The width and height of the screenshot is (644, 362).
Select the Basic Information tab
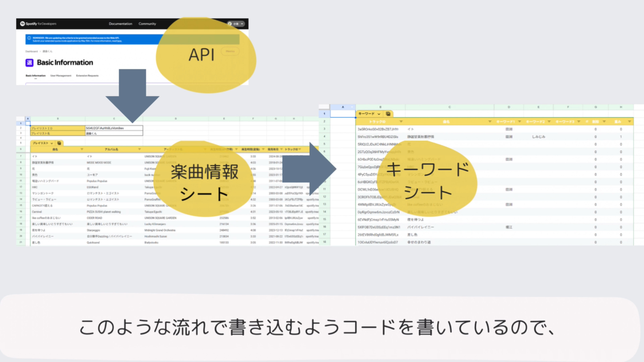(35, 75)
